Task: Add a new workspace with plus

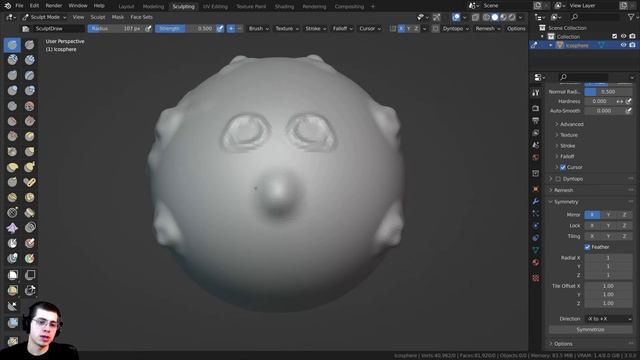Action: pyautogui.click(x=373, y=7)
